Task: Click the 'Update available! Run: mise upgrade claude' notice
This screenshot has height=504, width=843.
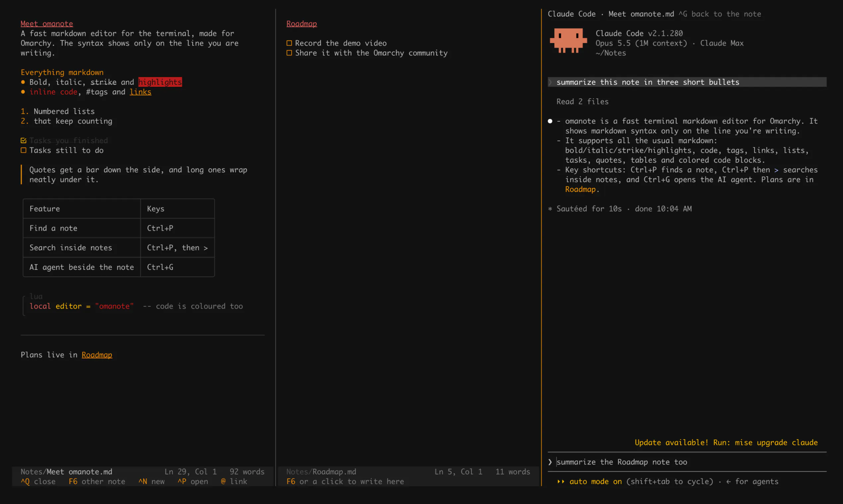Action: point(726,442)
